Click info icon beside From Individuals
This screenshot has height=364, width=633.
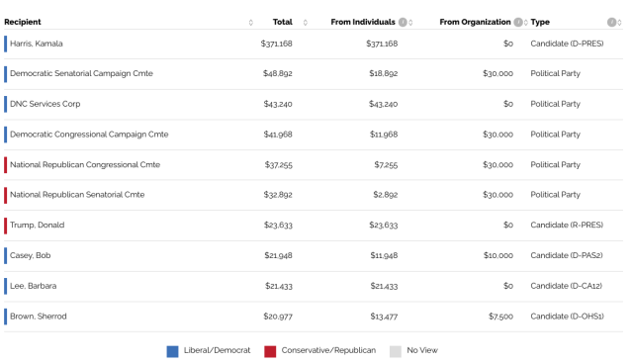point(403,22)
